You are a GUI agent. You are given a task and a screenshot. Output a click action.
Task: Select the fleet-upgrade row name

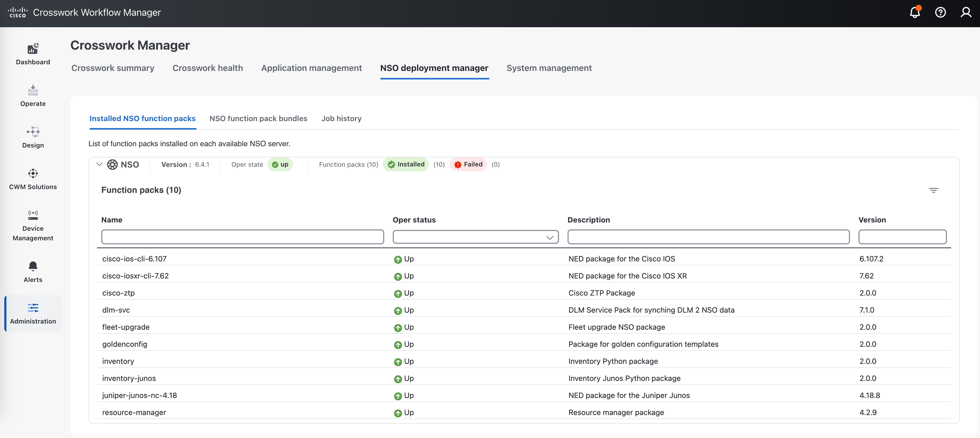tap(126, 327)
